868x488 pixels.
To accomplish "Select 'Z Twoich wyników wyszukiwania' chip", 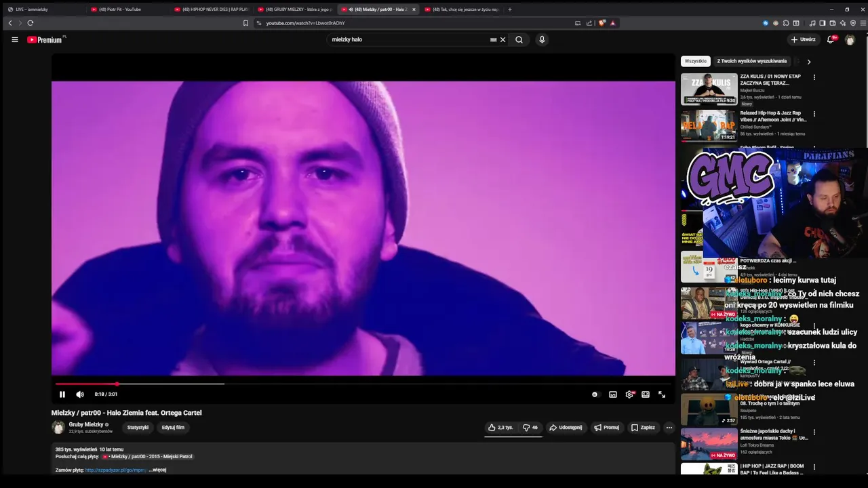I will 752,61.
